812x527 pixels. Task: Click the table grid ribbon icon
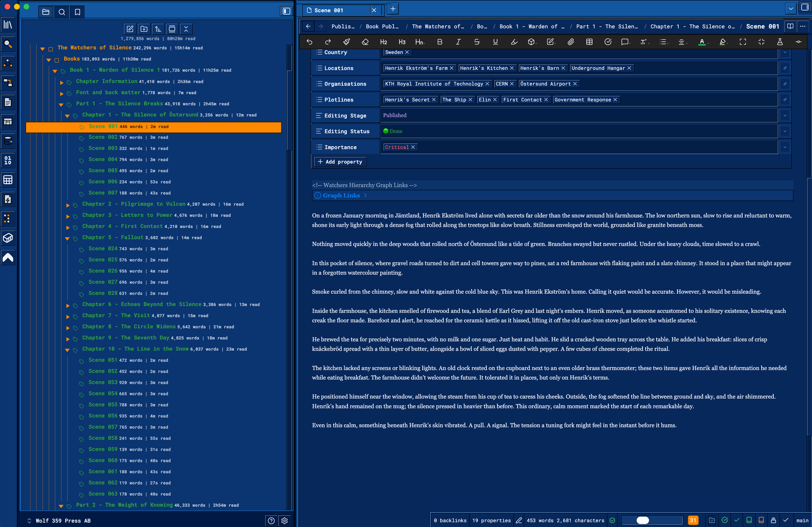click(8, 180)
